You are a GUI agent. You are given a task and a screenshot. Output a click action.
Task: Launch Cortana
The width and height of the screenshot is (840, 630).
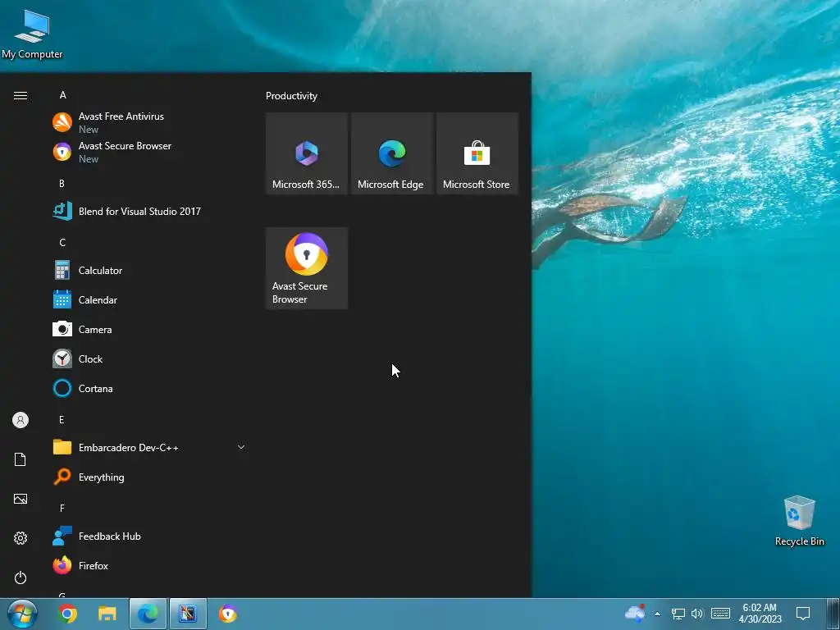148,388
